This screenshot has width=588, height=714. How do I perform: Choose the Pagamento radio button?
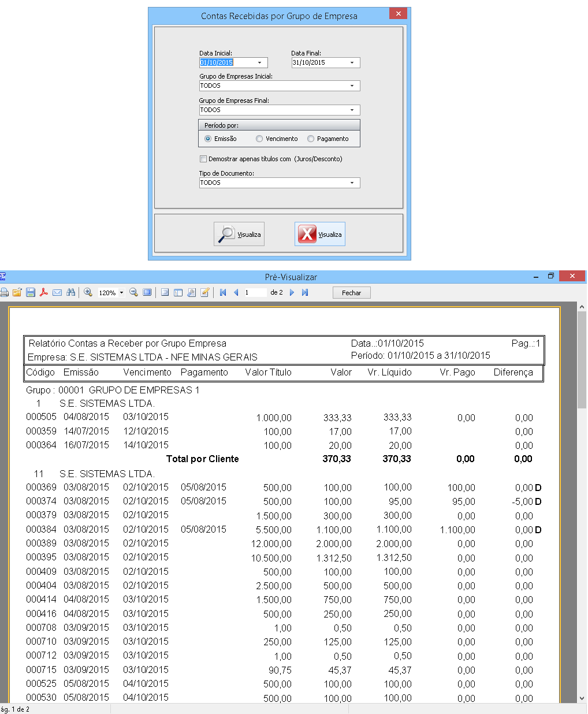tap(311, 139)
